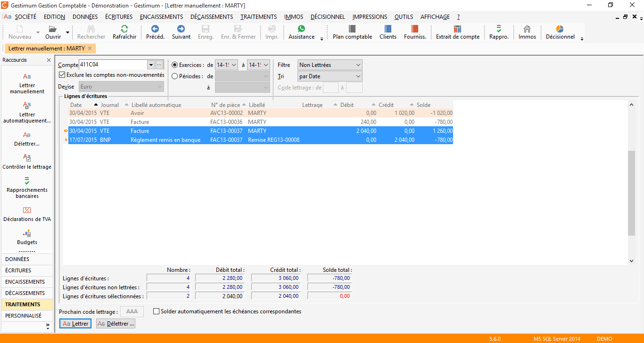The image size is (644, 343).
Task: Click the Lettrer button
Action: click(75, 324)
